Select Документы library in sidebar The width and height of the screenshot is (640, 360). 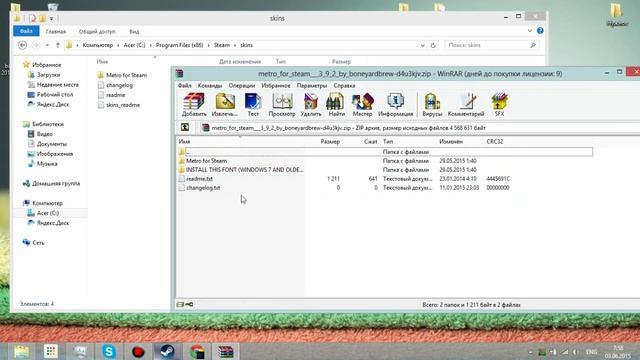(51, 144)
